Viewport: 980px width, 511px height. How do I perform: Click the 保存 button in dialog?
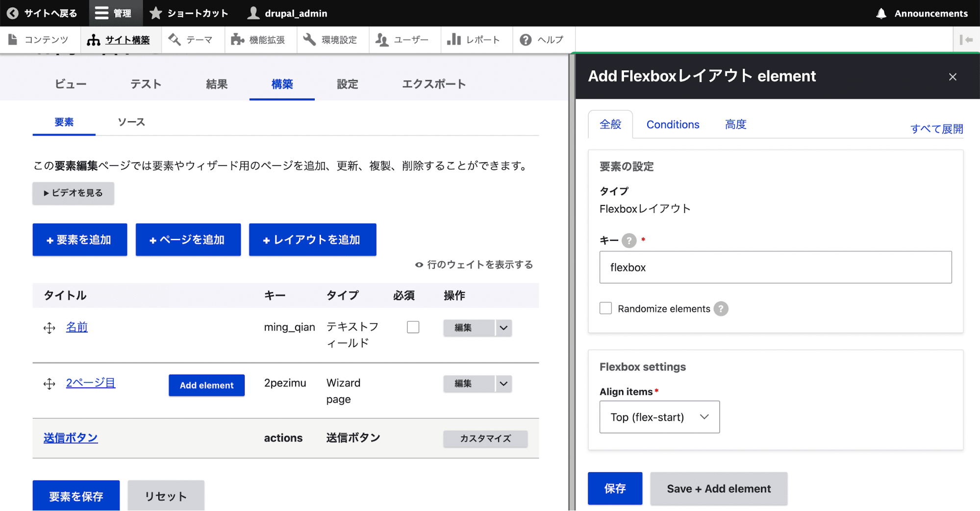[615, 489]
